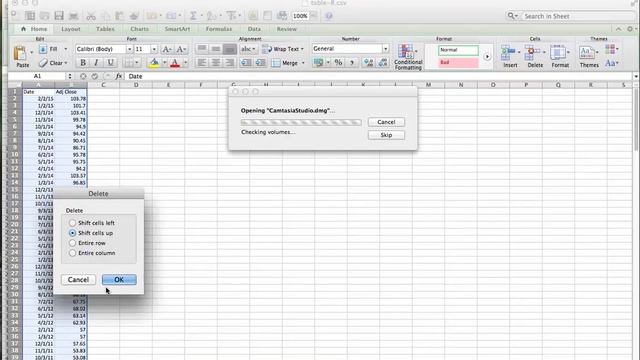The image size is (640, 360).
Task: Click the Help question mark icon
Action: tap(329, 16)
